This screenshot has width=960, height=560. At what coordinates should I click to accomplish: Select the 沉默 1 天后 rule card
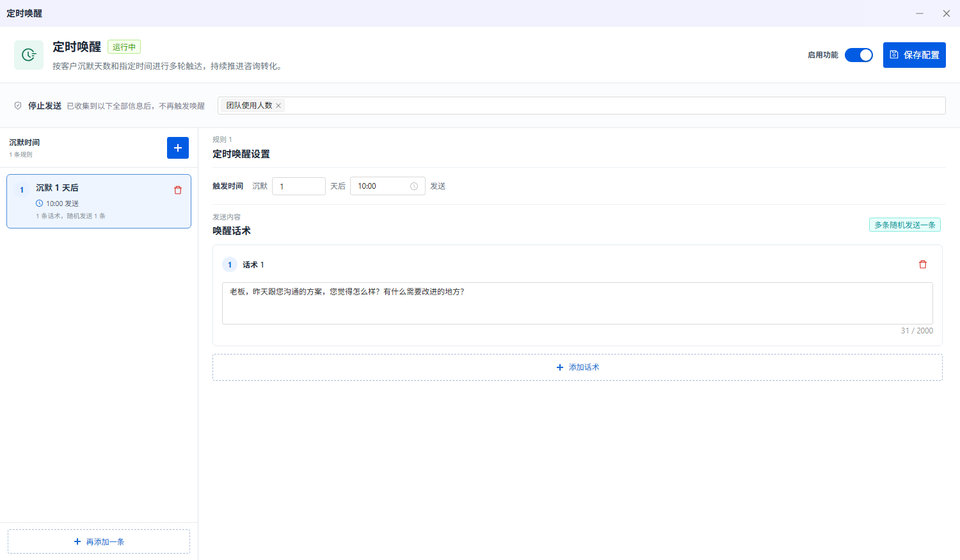[99, 201]
